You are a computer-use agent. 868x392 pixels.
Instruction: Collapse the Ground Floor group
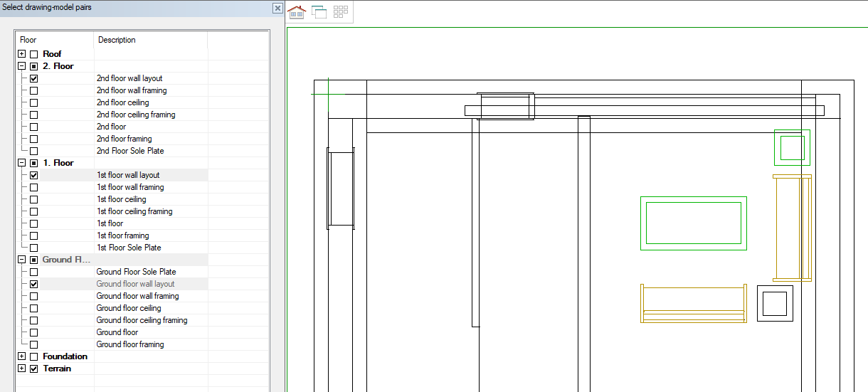click(21, 260)
